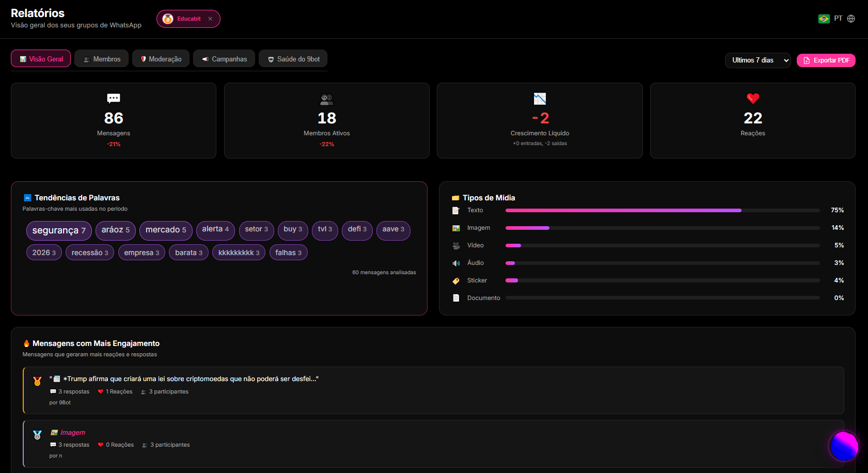
Task: Click the Vídeo 5% progress bar
Action: (x=662, y=245)
